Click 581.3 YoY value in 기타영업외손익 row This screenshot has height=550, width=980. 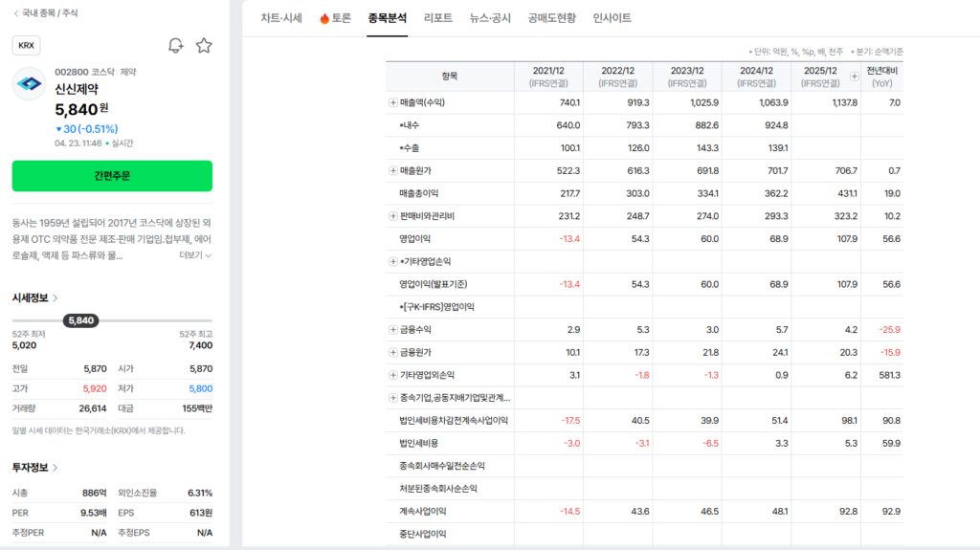(889, 375)
